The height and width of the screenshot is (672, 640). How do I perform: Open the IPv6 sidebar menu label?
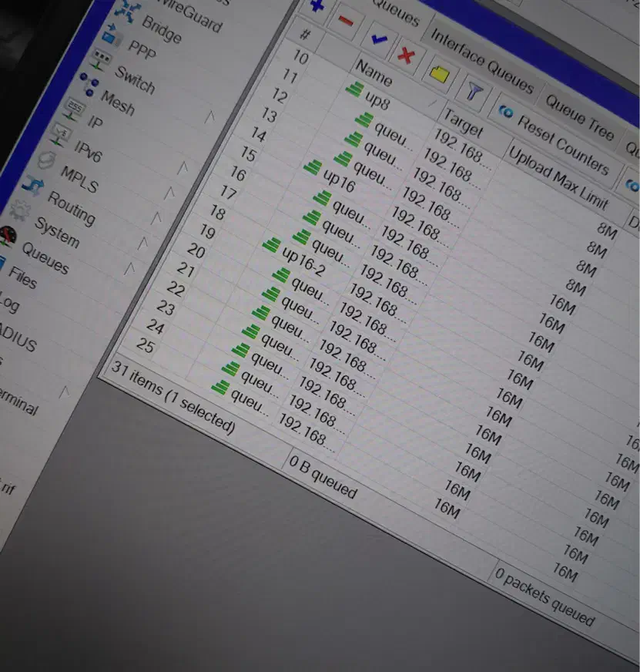pos(88,152)
